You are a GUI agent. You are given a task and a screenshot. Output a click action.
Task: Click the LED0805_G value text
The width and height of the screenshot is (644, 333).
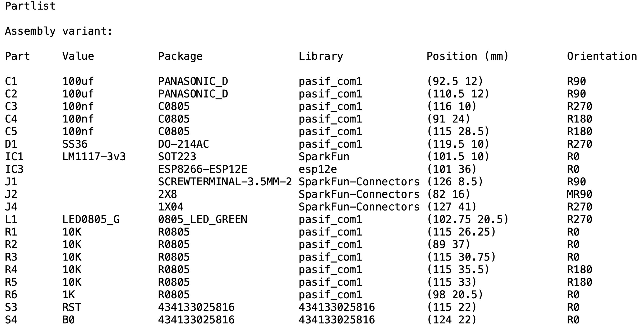(91, 220)
